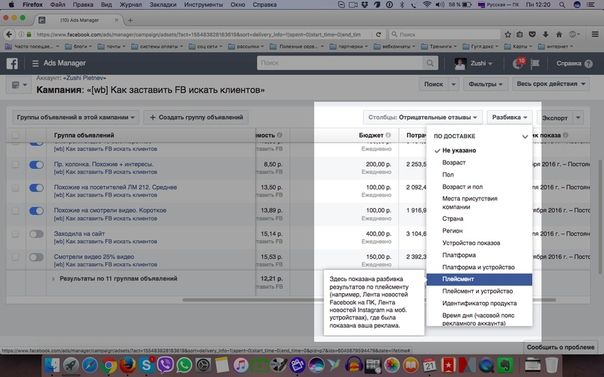The width and height of the screenshot is (604, 377).
Task: Select Плеймент in breakdown menu
Action: pos(479,279)
